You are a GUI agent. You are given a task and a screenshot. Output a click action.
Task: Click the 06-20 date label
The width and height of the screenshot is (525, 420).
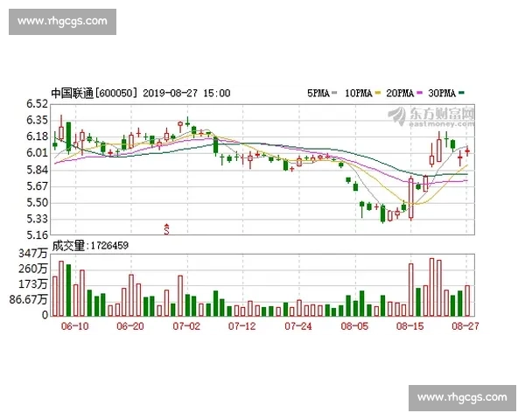pyautogui.click(x=130, y=325)
